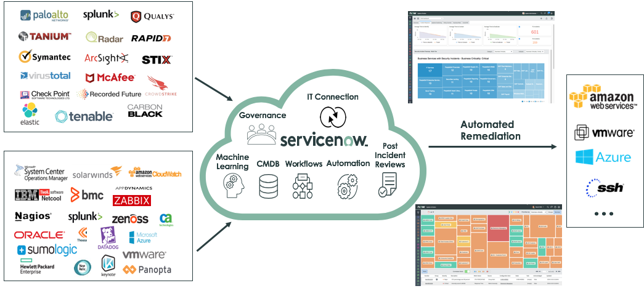Click the Palo Alto Networks logo
Viewport: 644px width, 291px height.
tap(44, 15)
